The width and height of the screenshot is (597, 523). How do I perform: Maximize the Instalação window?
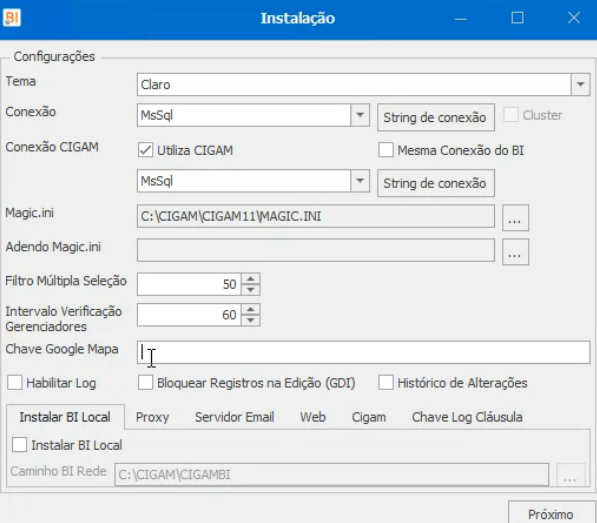pos(517,18)
